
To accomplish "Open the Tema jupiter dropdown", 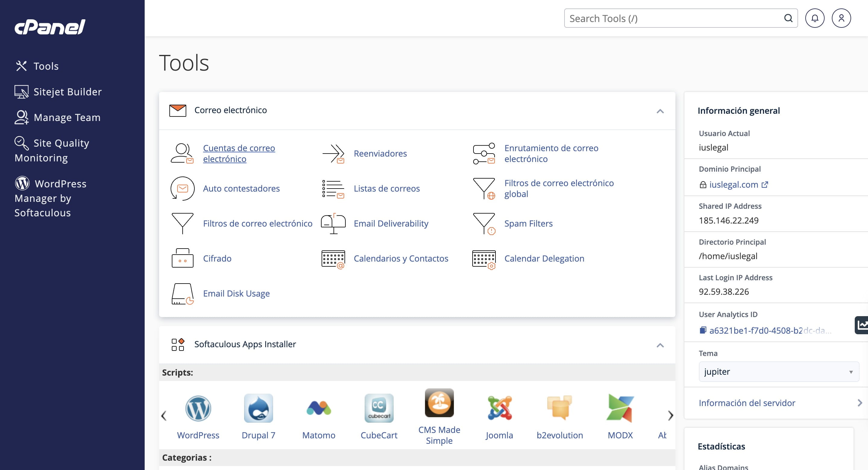I will (778, 372).
